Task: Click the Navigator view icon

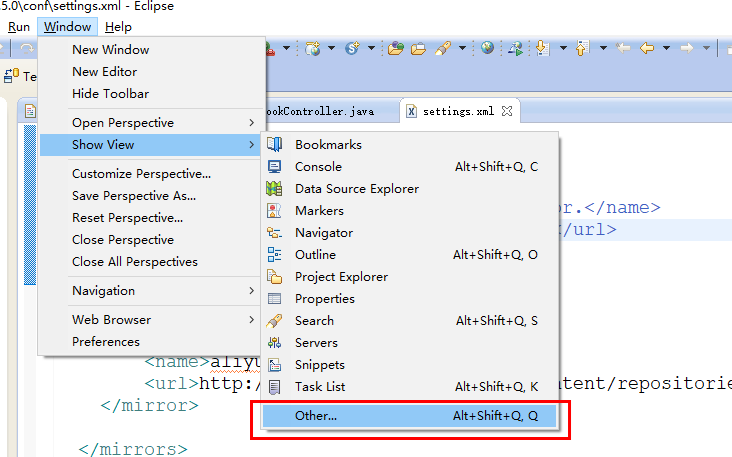Action: coord(274,232)
